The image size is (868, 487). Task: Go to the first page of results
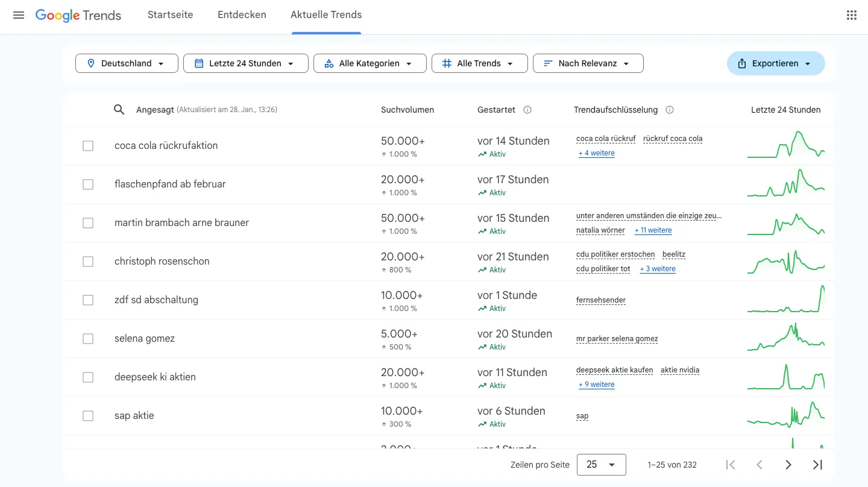[731, 465]
